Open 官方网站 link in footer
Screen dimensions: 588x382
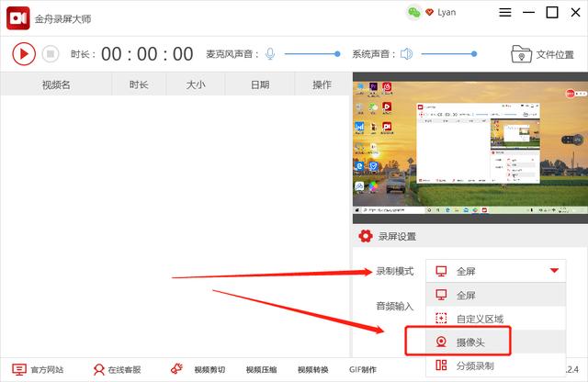47,370
